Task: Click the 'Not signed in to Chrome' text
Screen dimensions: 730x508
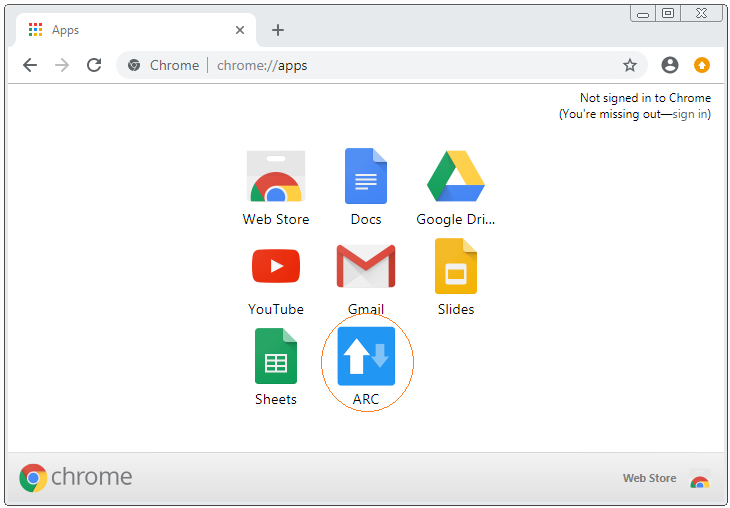Action: click(x=645, y=98)
